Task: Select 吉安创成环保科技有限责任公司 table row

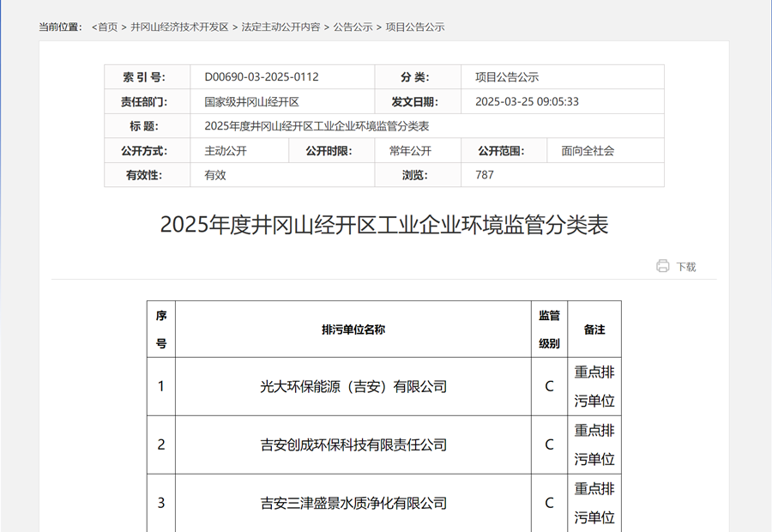Action: point(353,445)
